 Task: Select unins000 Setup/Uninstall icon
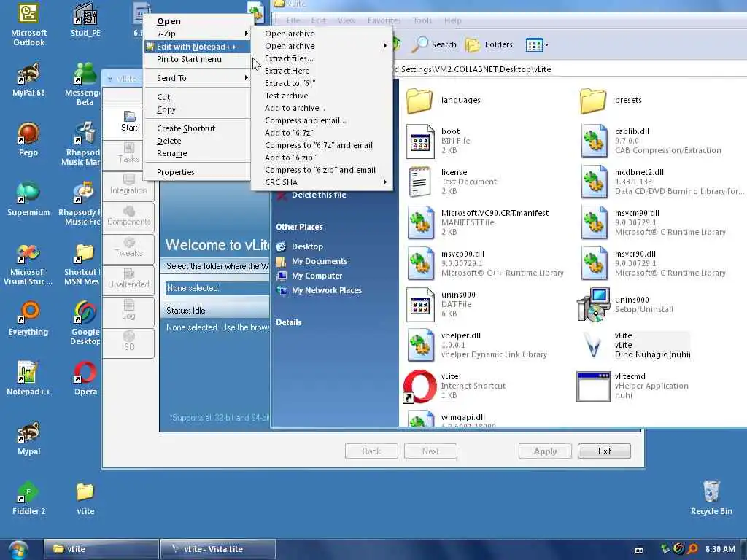pos(594,305)
